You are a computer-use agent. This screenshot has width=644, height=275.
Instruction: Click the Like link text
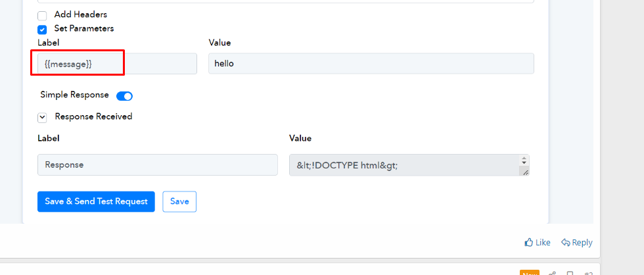543,243
